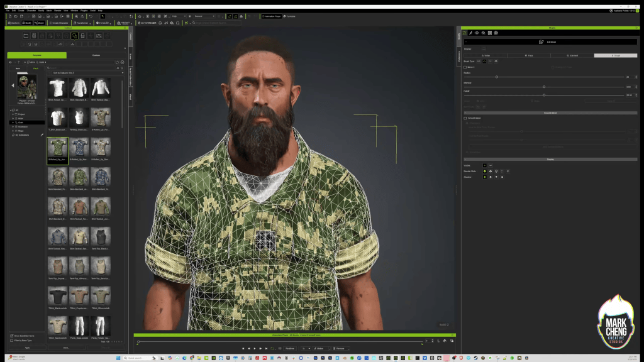
Task: Click the Animation Player button
Action: 272,16
